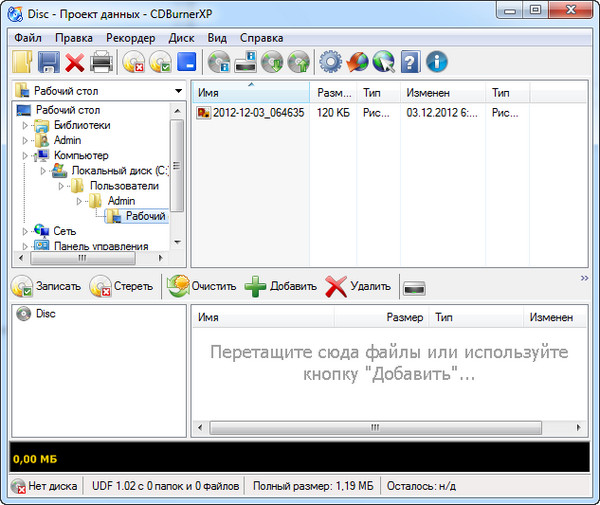
Task: Click the help question mark icon
Action: [410, 62]
